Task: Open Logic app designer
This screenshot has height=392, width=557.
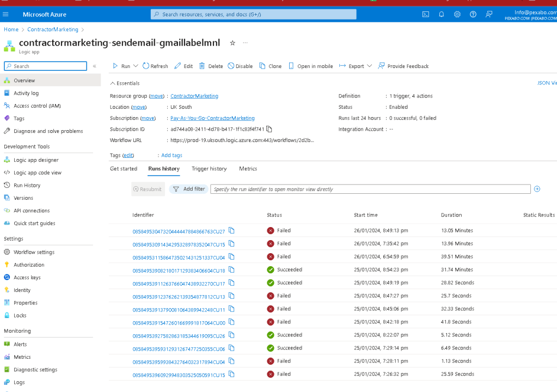Action: (x=36, y=160)
